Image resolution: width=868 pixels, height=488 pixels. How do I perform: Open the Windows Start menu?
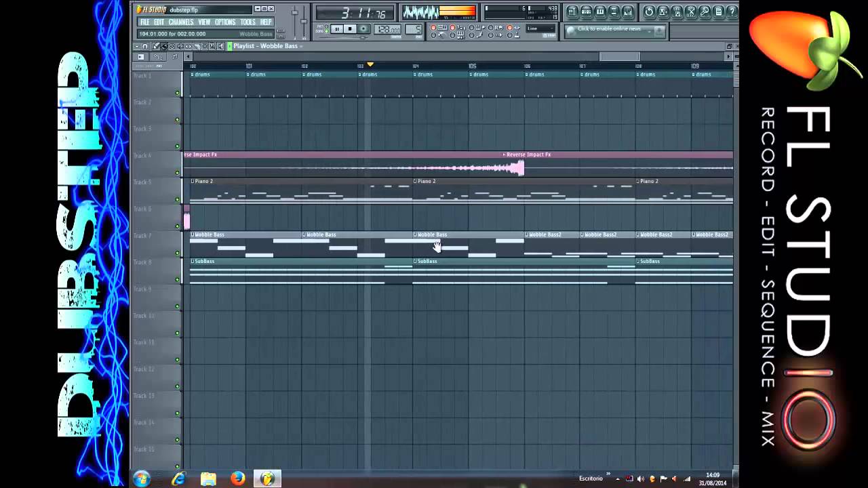(141, 479)
